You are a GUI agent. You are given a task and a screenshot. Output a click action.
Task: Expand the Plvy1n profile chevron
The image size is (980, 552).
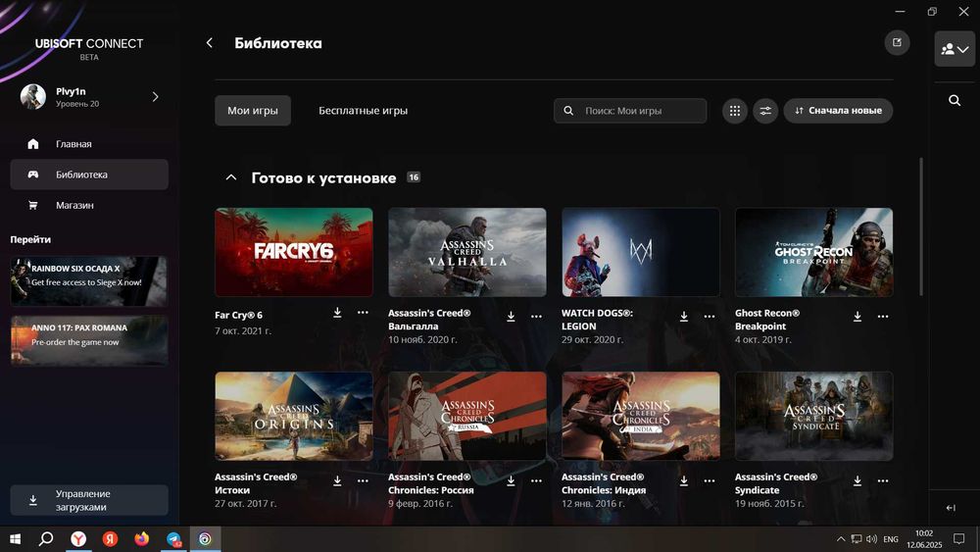click(x=155, y=97)
